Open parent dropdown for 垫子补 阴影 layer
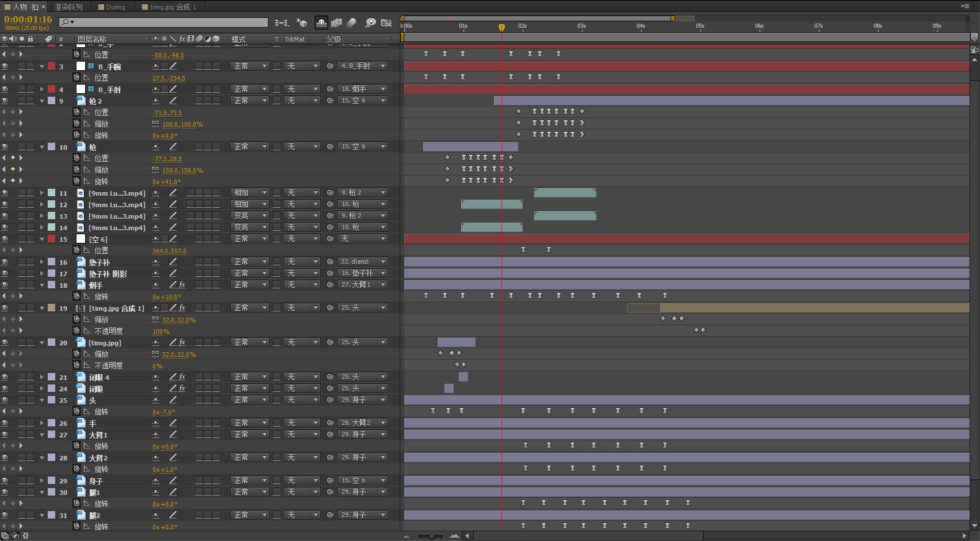The image size is (980, 541). [x=362, y=273]
